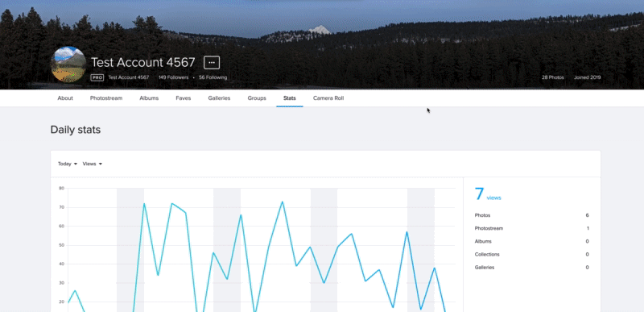Open the Galleries tab
Image resolution: width=644 pixels, height=312 pixels.
[219, 98]
